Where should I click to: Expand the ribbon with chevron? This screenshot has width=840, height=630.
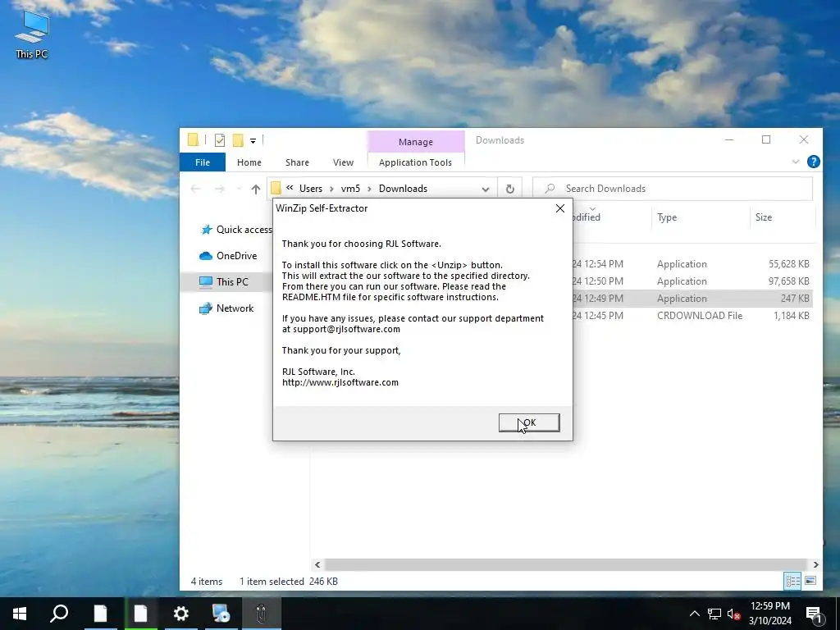tap(796, 162)
